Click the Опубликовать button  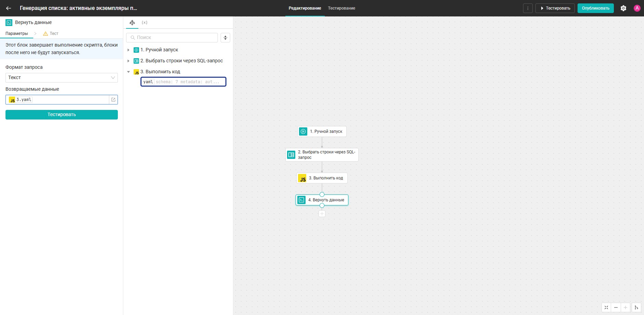pyautogui.click(x=595, y=8)
